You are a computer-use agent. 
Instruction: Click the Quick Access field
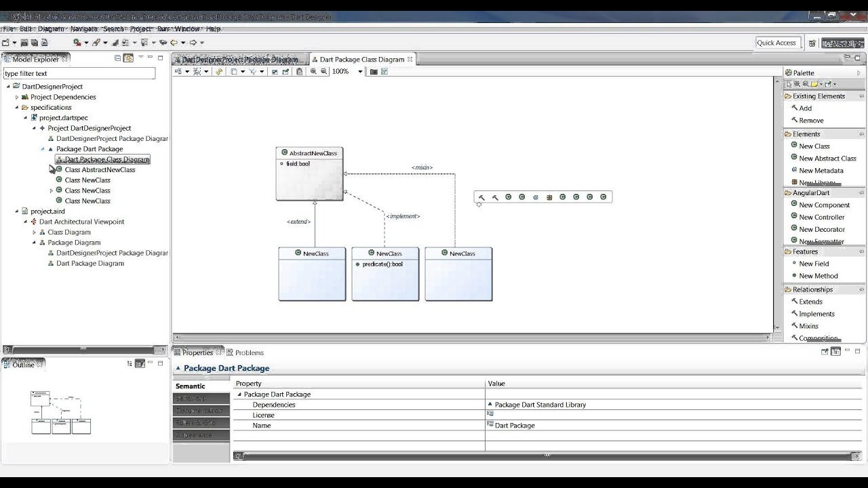pos(776,43)
